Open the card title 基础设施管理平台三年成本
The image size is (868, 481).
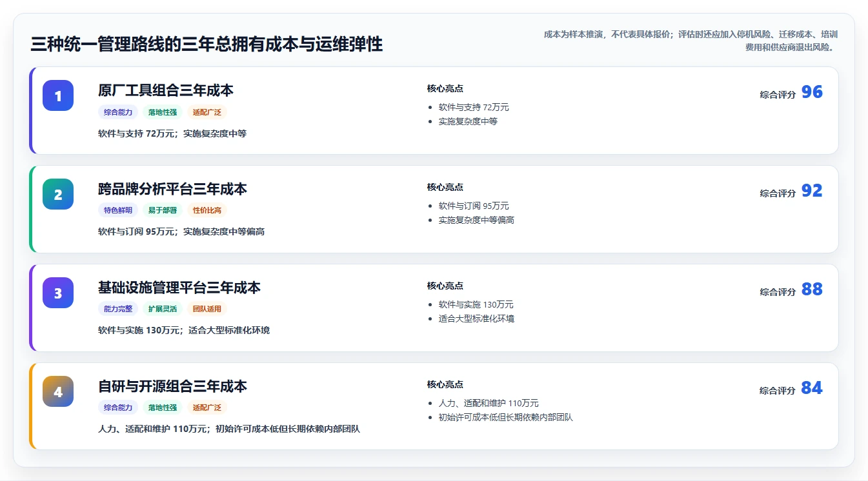[x=179, y=288]
